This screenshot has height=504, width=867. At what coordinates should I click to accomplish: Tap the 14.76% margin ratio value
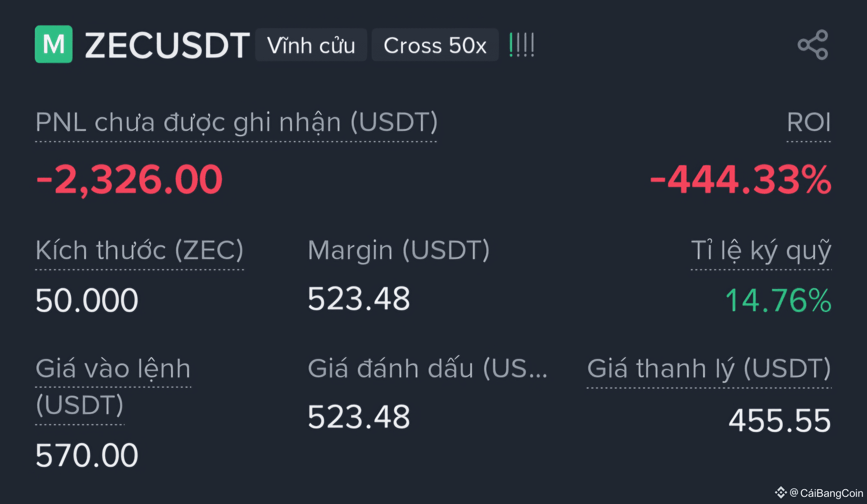point(778,300)
